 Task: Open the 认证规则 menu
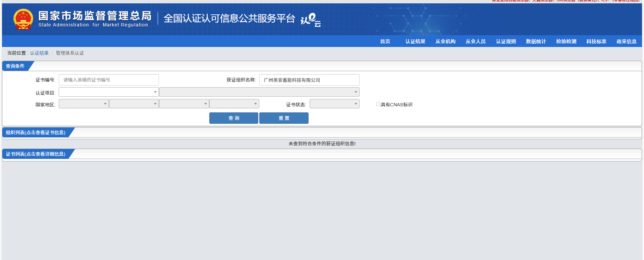point(506,42)
